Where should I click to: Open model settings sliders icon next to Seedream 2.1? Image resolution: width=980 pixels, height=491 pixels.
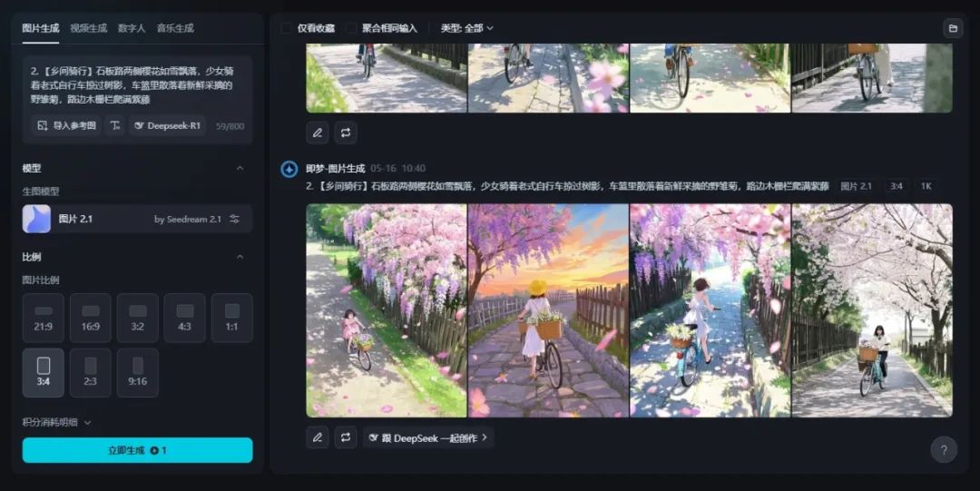pyautogui.click(x=235, y=219)
